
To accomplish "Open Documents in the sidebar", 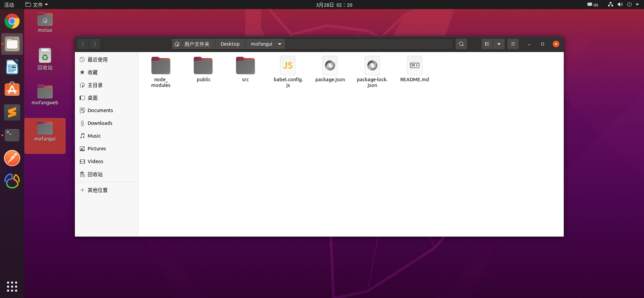I will (x=106, y=110).
